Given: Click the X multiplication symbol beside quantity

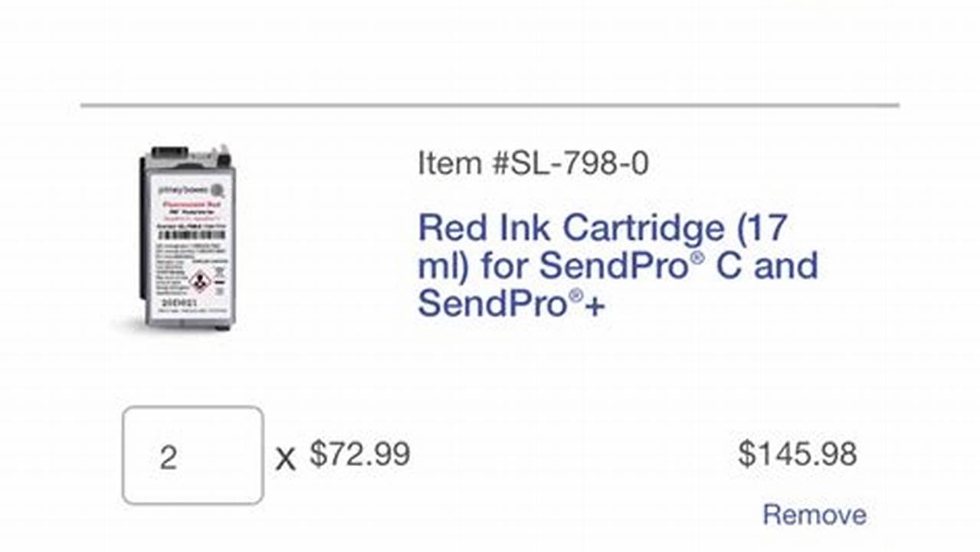Looking at the screenshot, I should point(286,457).
